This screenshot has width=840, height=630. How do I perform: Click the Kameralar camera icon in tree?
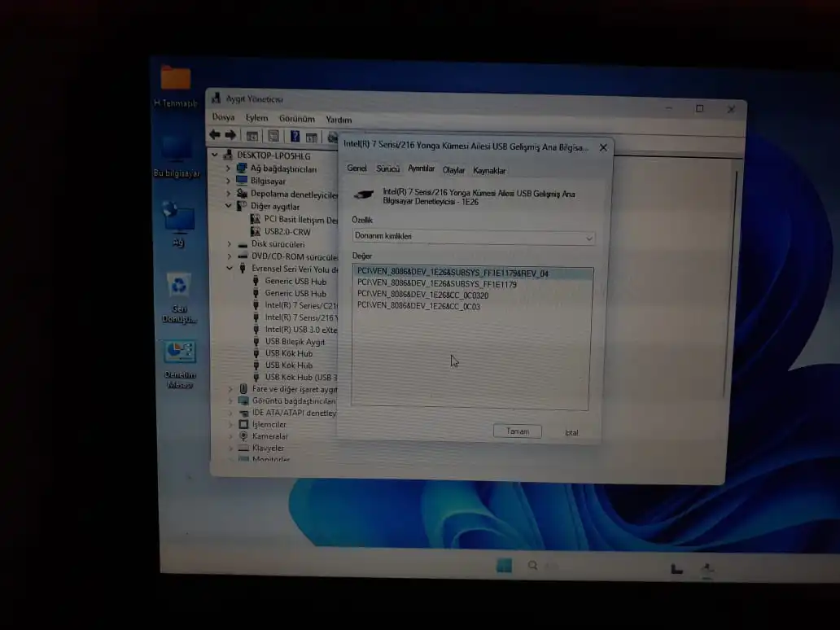coord(243,436)
